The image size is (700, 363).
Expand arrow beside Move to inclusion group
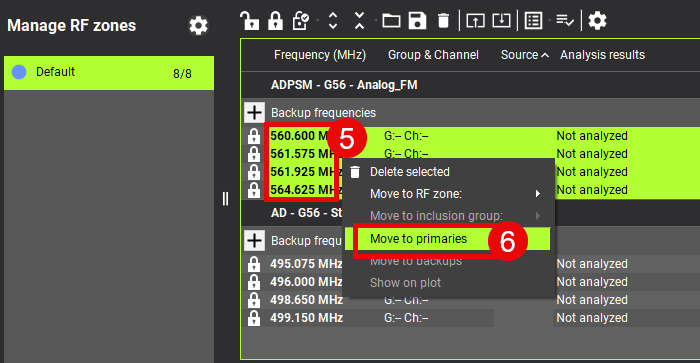coord(538,216)
